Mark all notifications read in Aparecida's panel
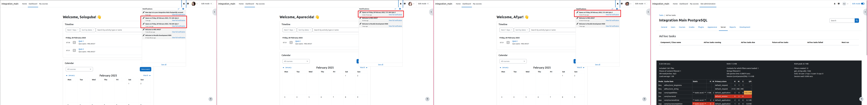The width and height of the screenshot is (868, 105). click(395, 9)
